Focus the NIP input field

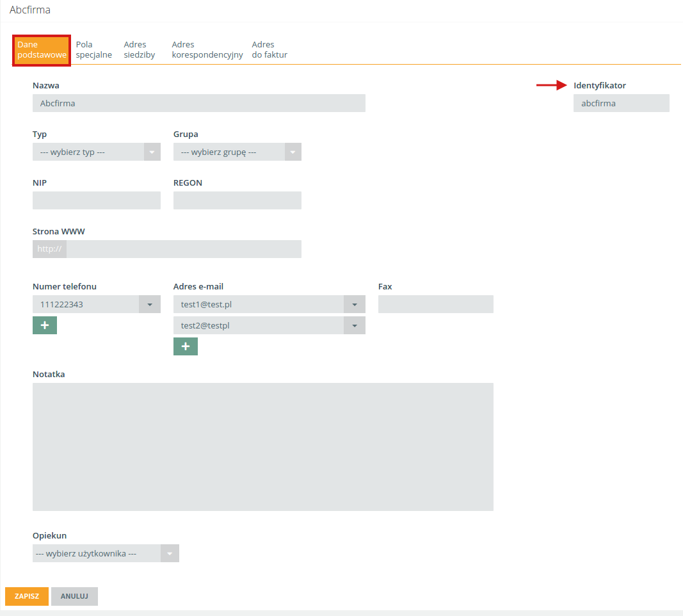(x=97, y=200)
